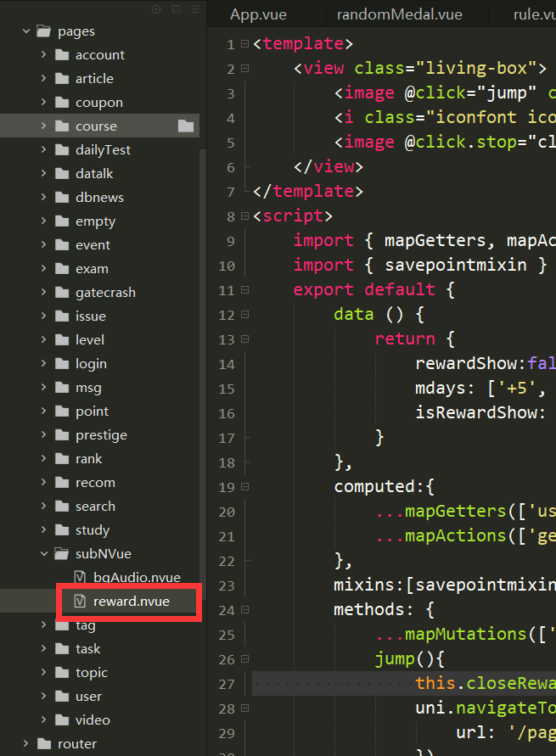Select the study folder name
The width and height of the screenshot is (556, 756).
click(93, 529)
